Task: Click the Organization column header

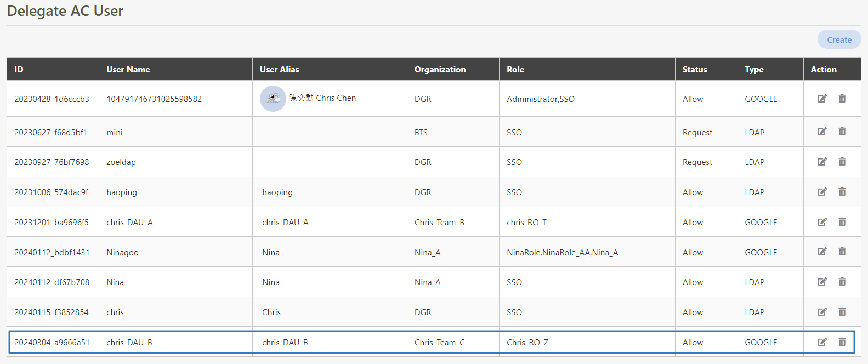Action: click(440, 70)
